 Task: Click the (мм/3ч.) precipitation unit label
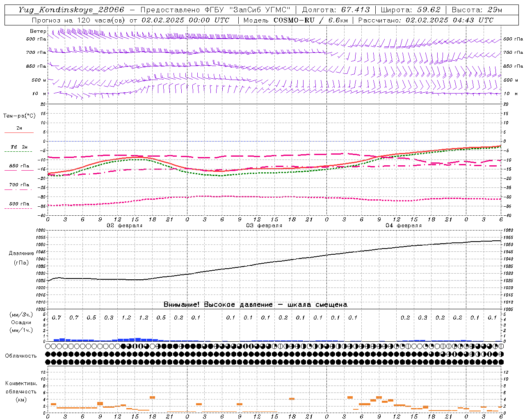(x=21, y=315)
